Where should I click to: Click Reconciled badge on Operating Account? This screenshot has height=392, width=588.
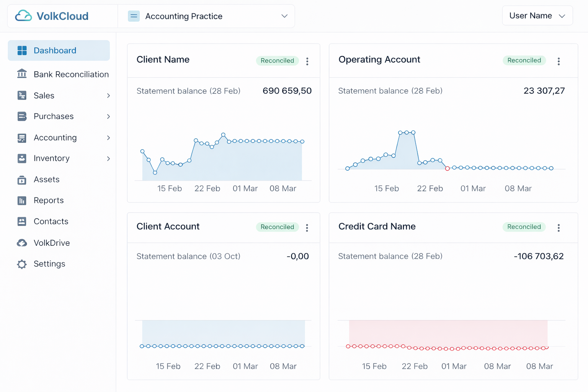(524, 60)
